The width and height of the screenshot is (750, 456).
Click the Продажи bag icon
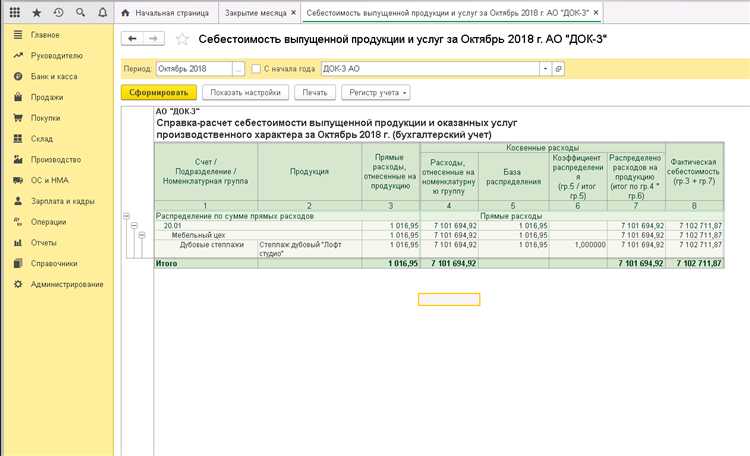pos(18,97)
